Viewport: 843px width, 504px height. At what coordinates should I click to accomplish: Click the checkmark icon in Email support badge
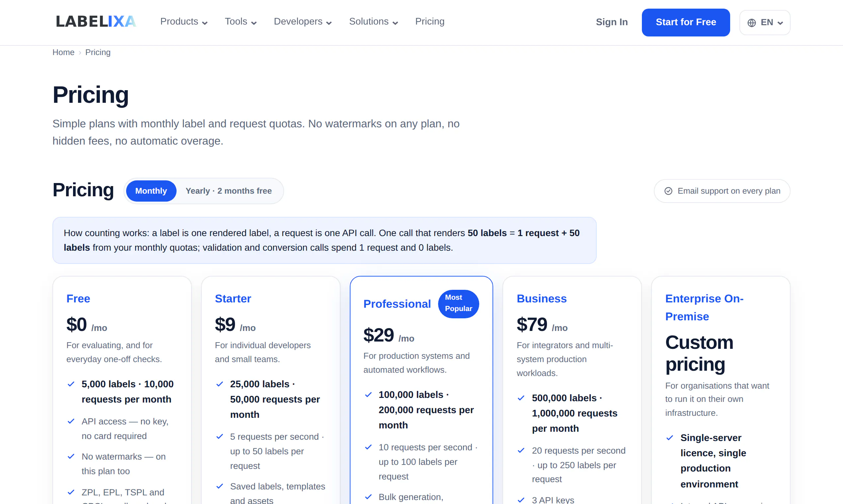pos(668,191)
